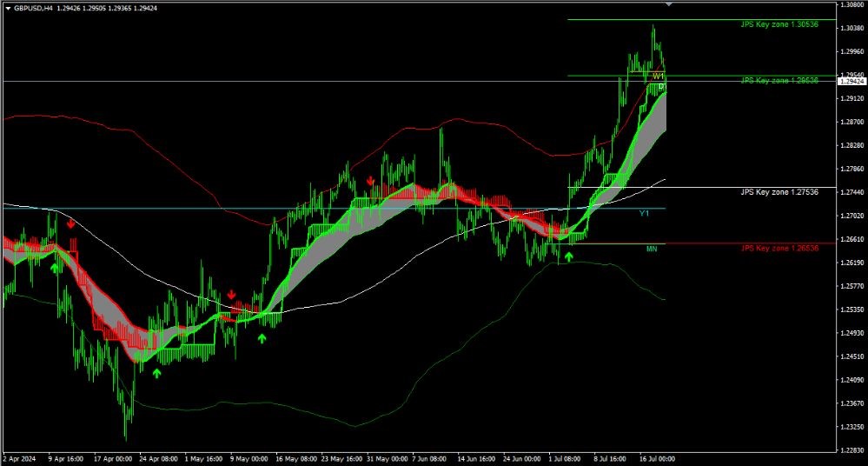Click the 31 May 00:00 time label

388,459
